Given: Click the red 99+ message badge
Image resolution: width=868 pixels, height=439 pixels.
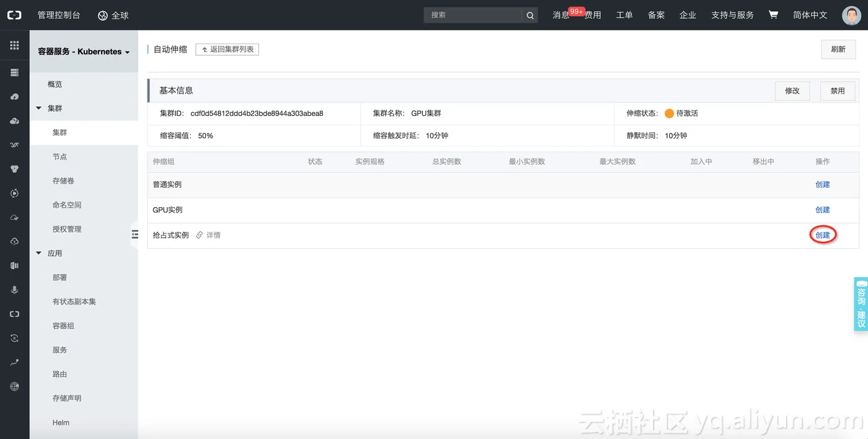Looking at the screenshot, I should [x=577, y=11].
